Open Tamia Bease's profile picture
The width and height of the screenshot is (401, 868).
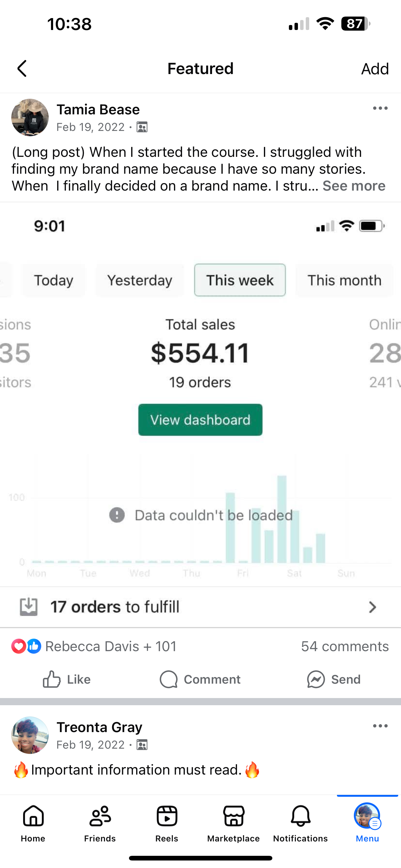tap(30, 117)
